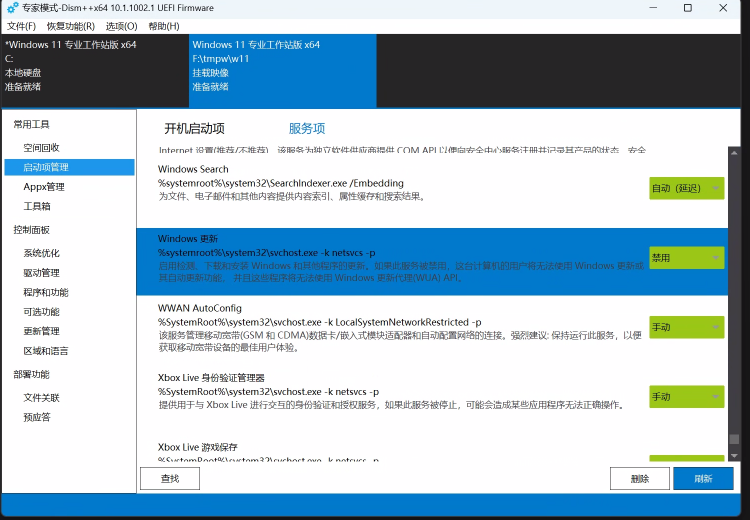Open the 帮助(H) menu
This screenshot has height=520, width=750.
point(164,26)
